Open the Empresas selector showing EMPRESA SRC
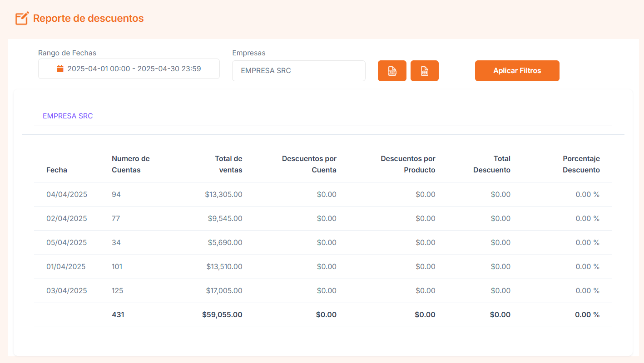This screenshot has height=363, width=644. coord(299,71)
